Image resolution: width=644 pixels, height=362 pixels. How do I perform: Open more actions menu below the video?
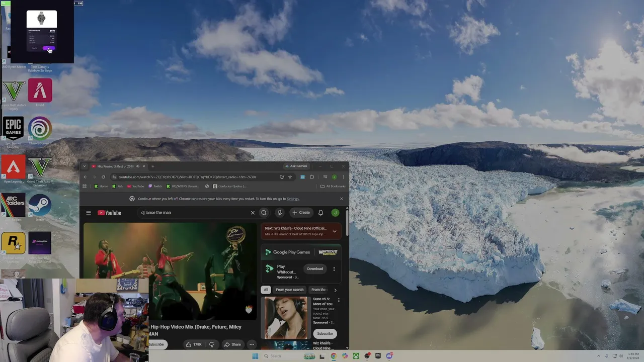(x=252, y=344)
